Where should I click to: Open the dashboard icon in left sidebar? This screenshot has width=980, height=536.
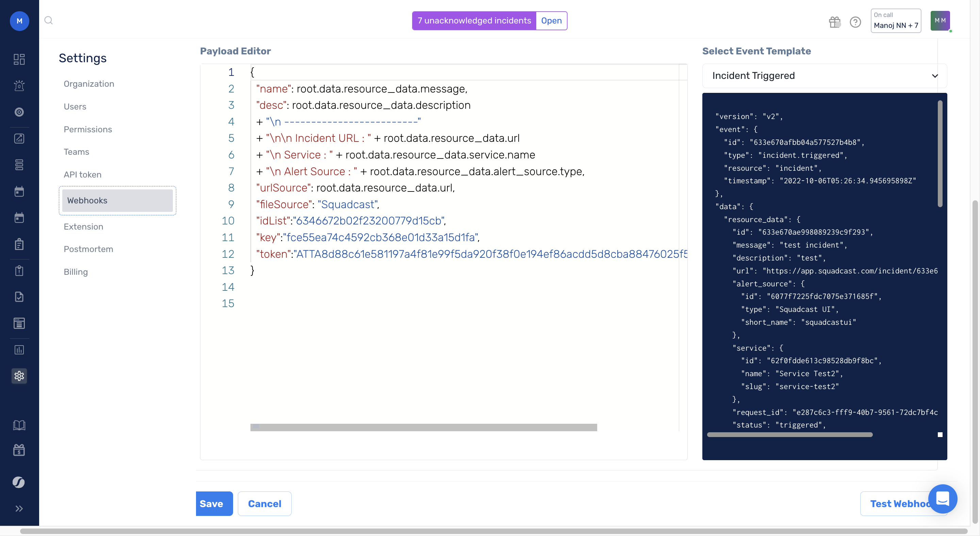point(19,59)
